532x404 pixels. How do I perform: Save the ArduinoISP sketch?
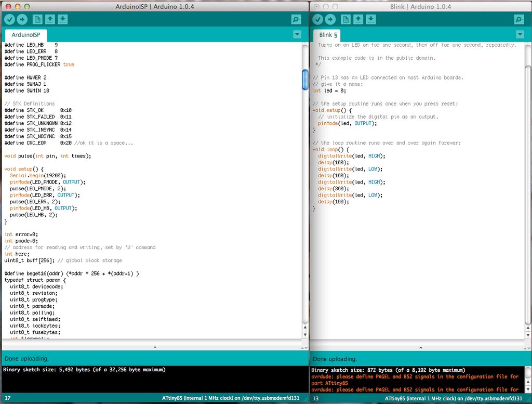(62, 19)
